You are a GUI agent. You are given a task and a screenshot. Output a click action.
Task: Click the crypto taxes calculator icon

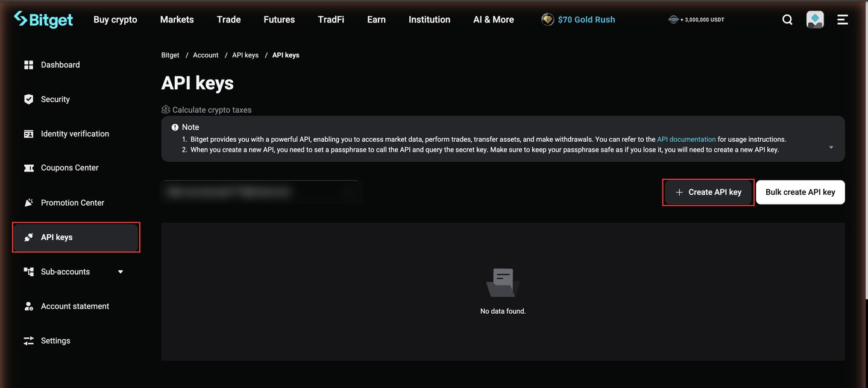point(166,110)
